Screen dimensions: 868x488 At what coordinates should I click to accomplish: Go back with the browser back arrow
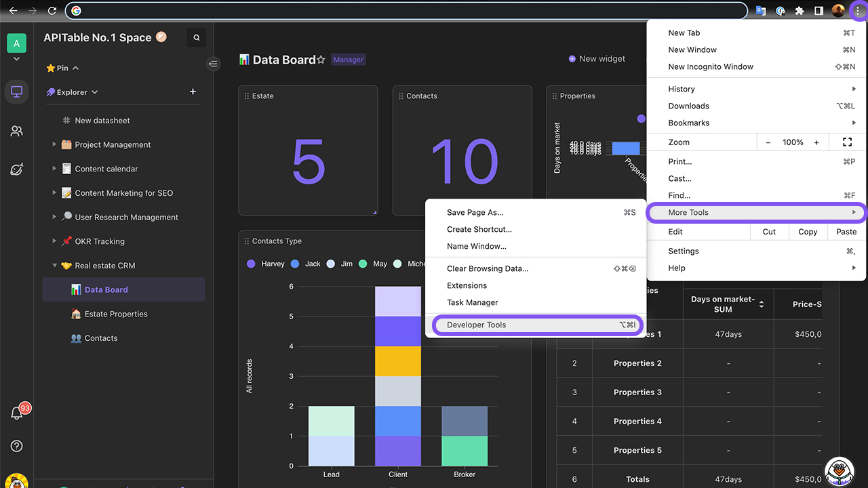pos(13,11)
